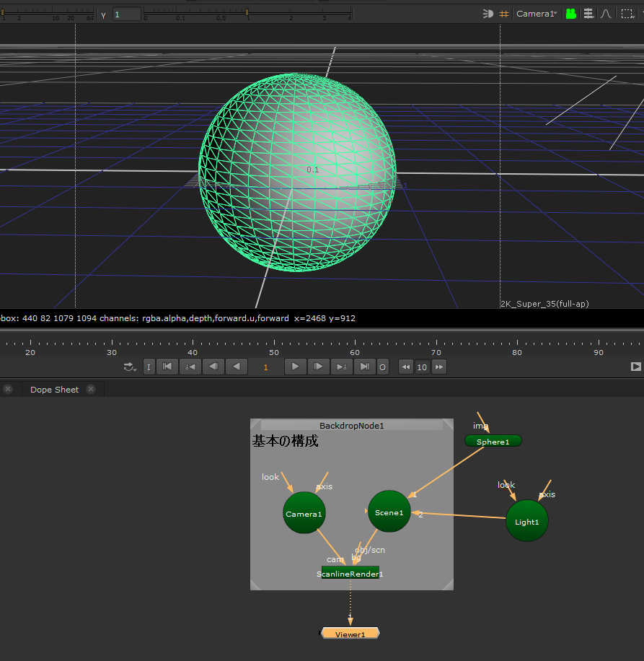Toggle the green camera lock icon

tap(571, 14)
